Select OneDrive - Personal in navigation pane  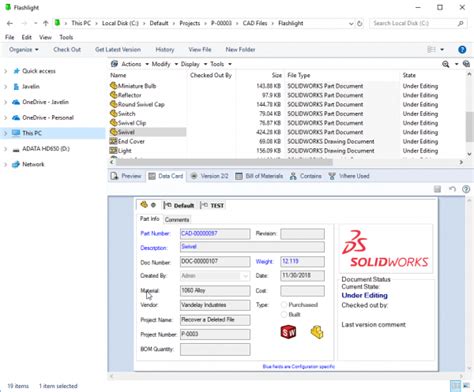pyautogui.click(x=48, y=118)
